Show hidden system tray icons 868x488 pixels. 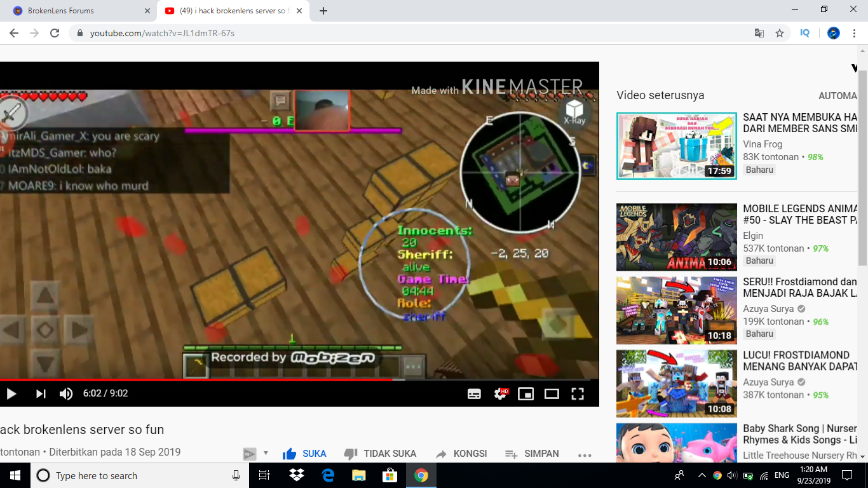point(702,475)
